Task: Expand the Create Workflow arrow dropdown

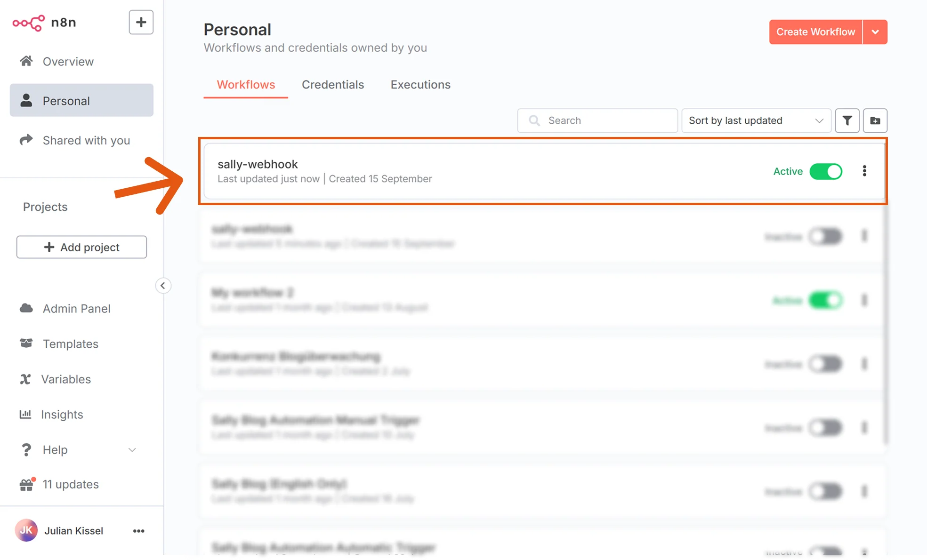Action: point(875,32)
